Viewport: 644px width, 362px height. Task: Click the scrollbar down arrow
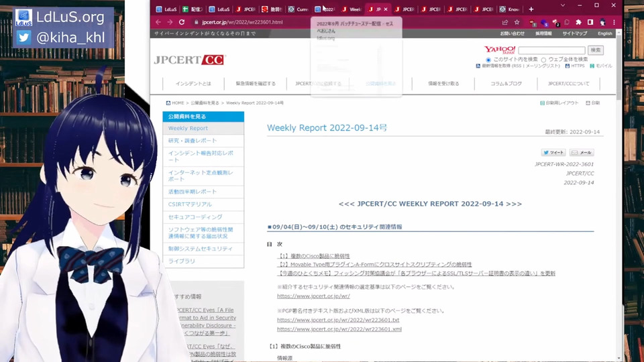619,358
